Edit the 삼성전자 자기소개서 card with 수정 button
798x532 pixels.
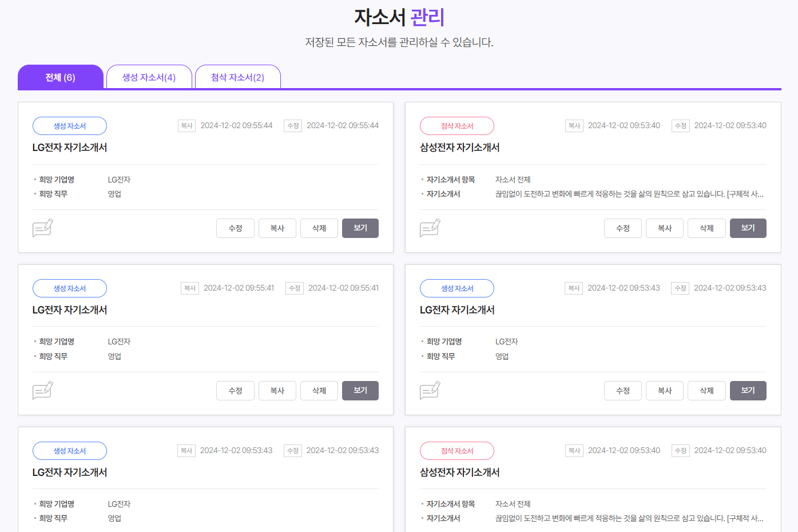(623, 228)
